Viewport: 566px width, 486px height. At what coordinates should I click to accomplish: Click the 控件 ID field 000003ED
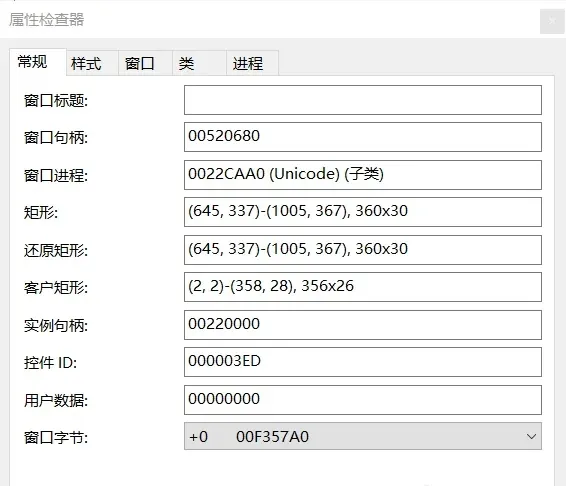[x=363, y=362]
